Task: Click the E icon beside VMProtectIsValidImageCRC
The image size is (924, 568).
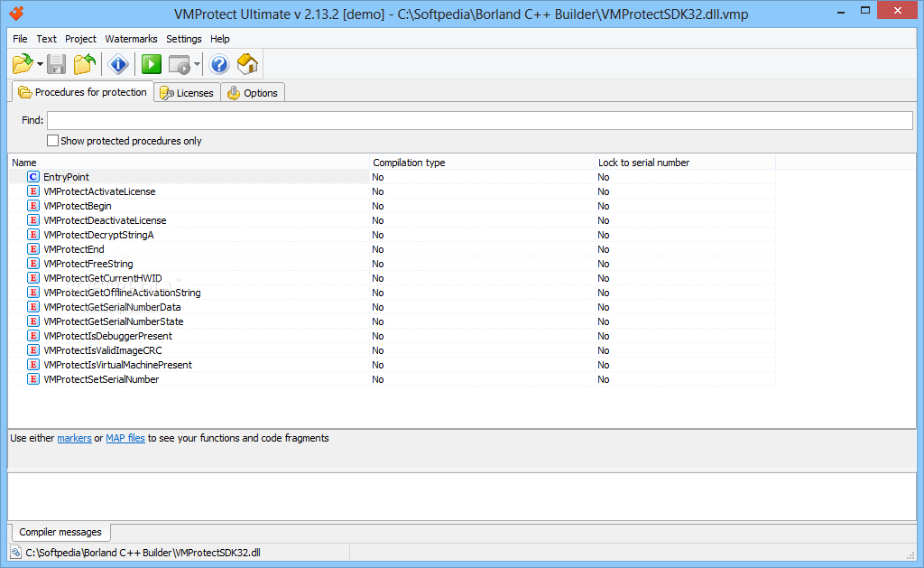Action: 33,349
